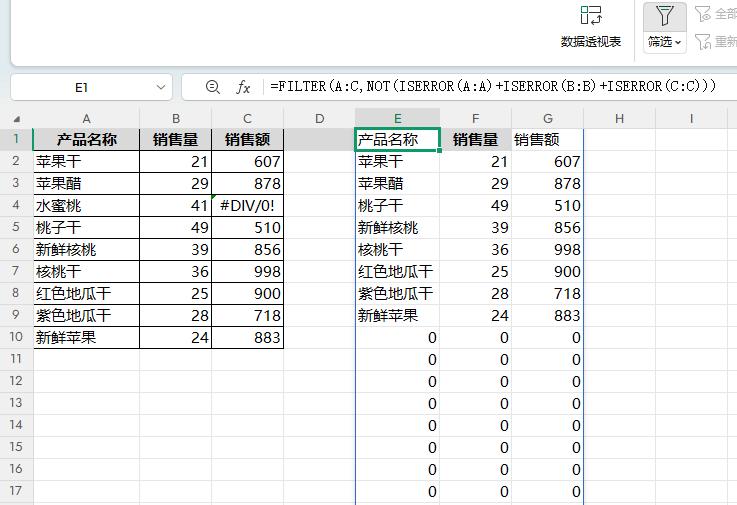Select column B header

click(176, 118)
